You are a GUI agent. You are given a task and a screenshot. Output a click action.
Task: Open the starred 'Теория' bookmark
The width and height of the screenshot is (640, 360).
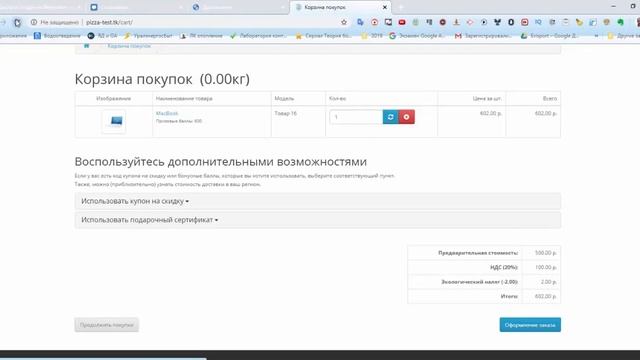324,36
